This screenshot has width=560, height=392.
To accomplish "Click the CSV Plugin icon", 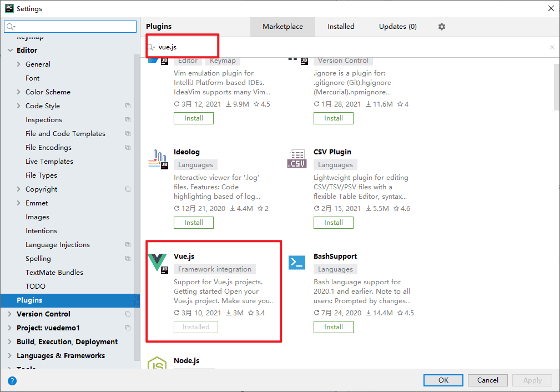I will pyautogui.click(x=297, y=159).
